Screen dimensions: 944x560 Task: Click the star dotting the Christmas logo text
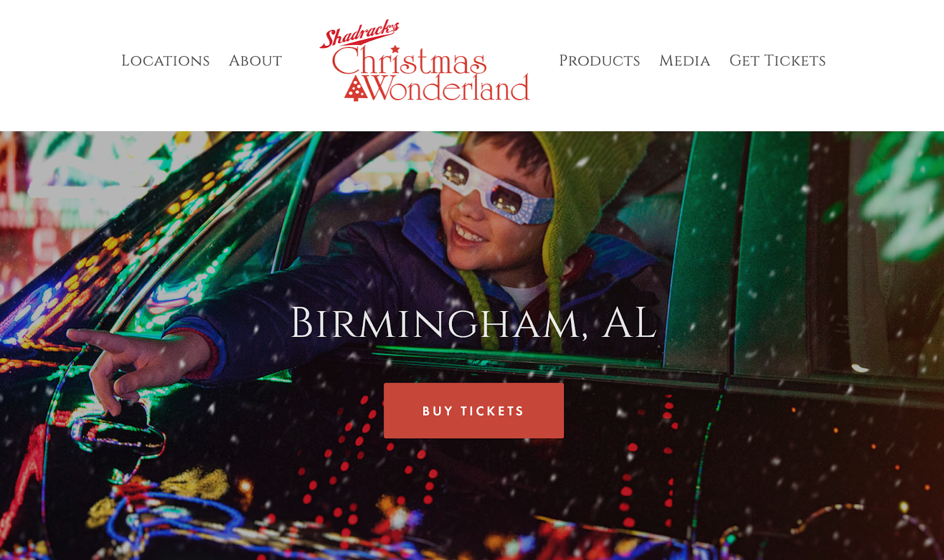coord(395,50)
